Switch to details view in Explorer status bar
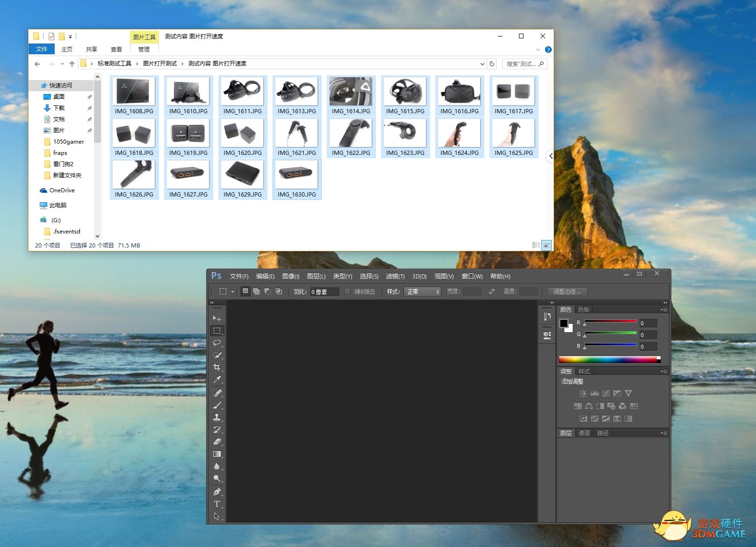The height and width of the screenshot is (547, 756). (x=536, y=245)
